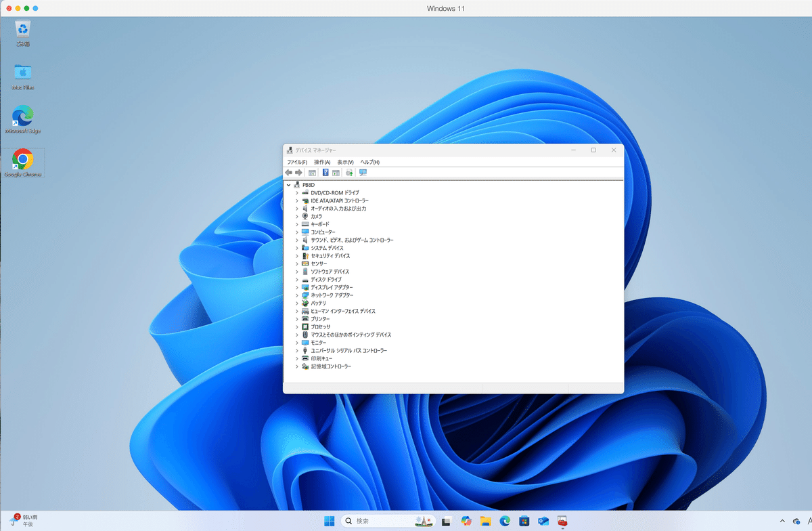Expand 記憶域コントローラー category
The height and width of the screenshot is (531, 812).
coord(296,366)
